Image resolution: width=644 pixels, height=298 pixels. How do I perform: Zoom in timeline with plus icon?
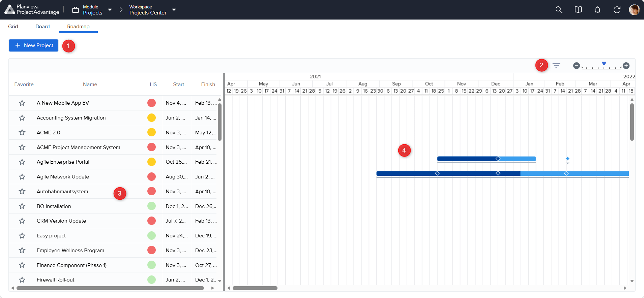pyautogui.click(x=626, y=66)
